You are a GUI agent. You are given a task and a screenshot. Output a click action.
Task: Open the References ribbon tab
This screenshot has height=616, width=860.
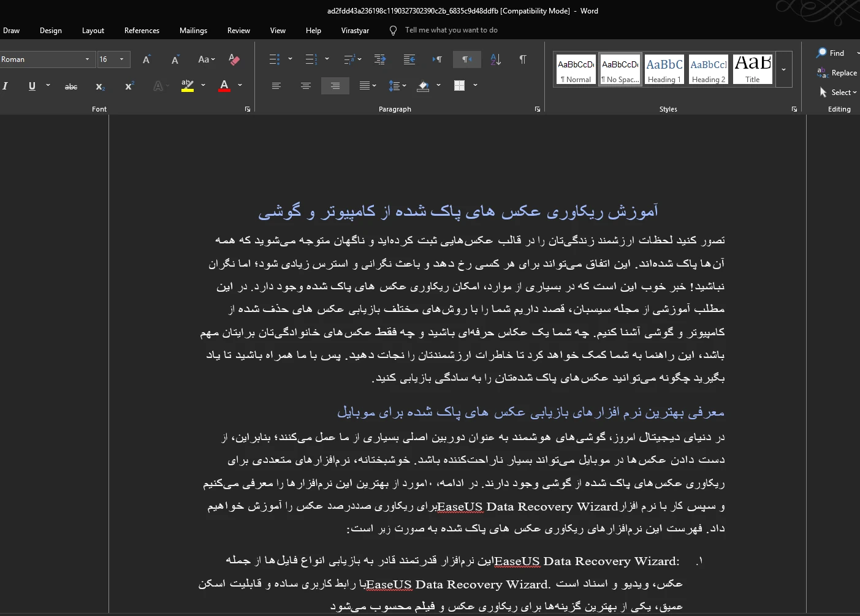click(142, 31)
